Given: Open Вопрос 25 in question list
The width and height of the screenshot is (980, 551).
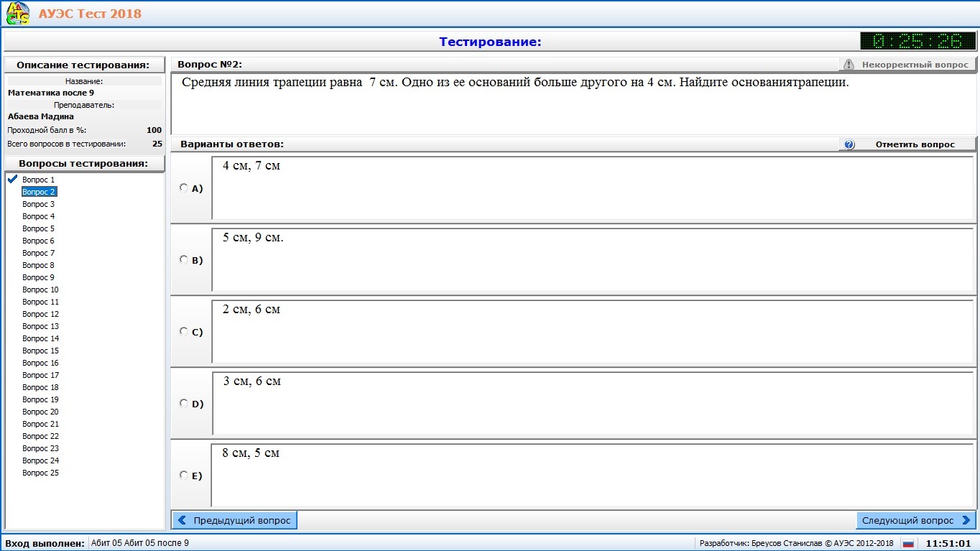Looking at the screenshot, I should pyautogui.click(x=40, y=473).
